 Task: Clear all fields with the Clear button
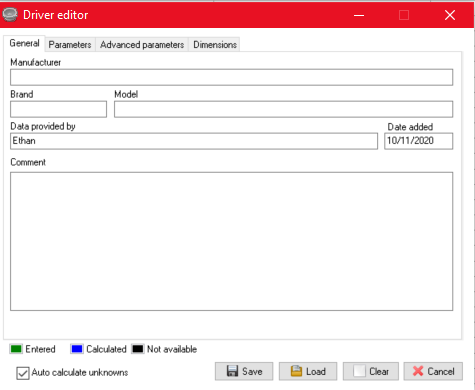coord(371,371)
